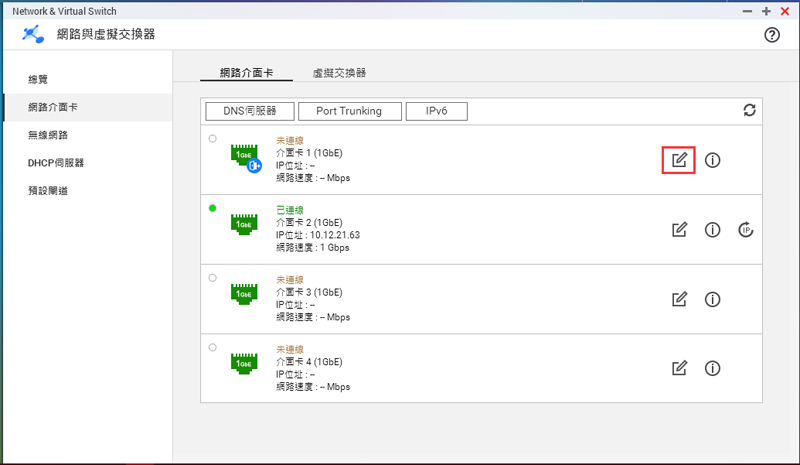The height and width of the screenshot is (465, 800).
Task: Click edit icon for 介面卡 1
Action: tap(679, 160)
